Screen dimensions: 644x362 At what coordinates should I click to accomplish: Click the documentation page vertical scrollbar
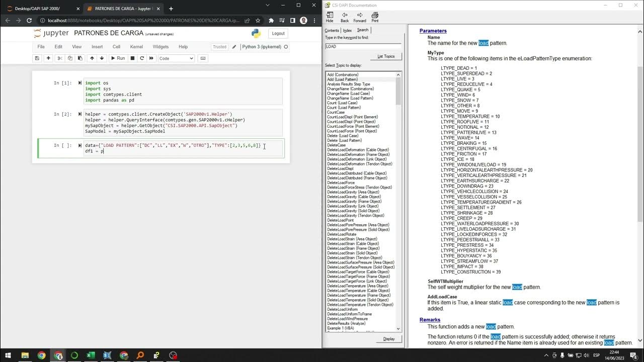click(x=640, y=186)
